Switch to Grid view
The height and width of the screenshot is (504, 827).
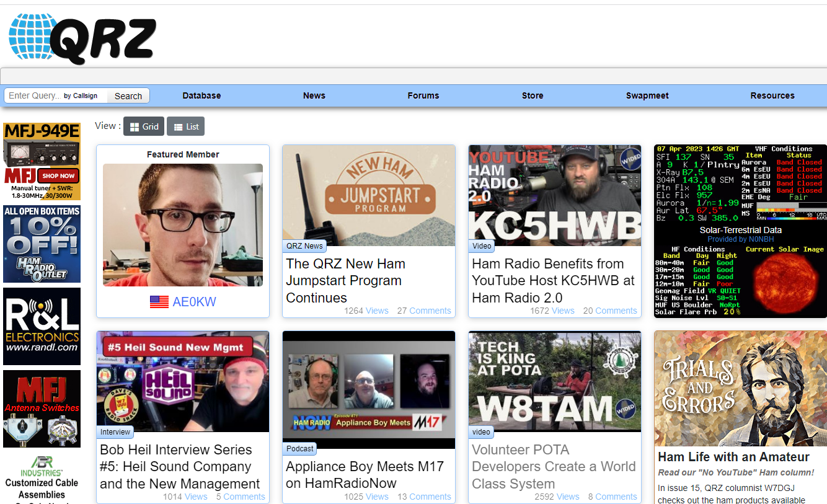point(144,126)
